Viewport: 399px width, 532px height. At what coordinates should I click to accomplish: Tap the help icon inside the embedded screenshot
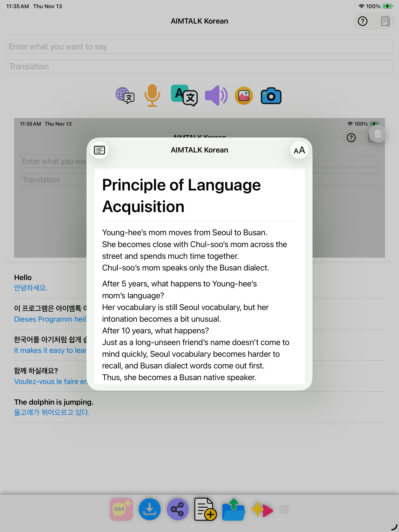click(351, 137)
